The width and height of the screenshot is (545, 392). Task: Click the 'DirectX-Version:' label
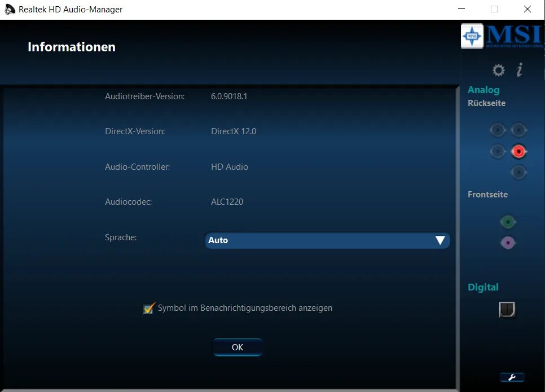click(x=135, y=131)
